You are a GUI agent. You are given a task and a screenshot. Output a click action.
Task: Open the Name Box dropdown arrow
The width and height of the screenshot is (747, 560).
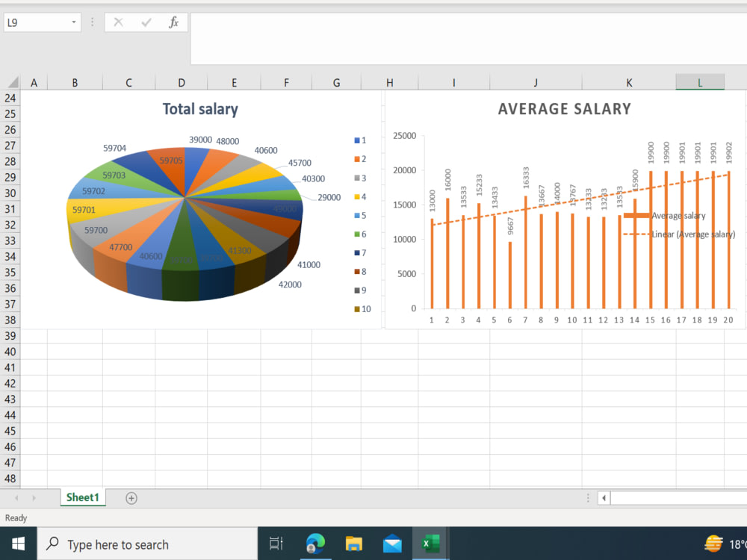[74, 22]
